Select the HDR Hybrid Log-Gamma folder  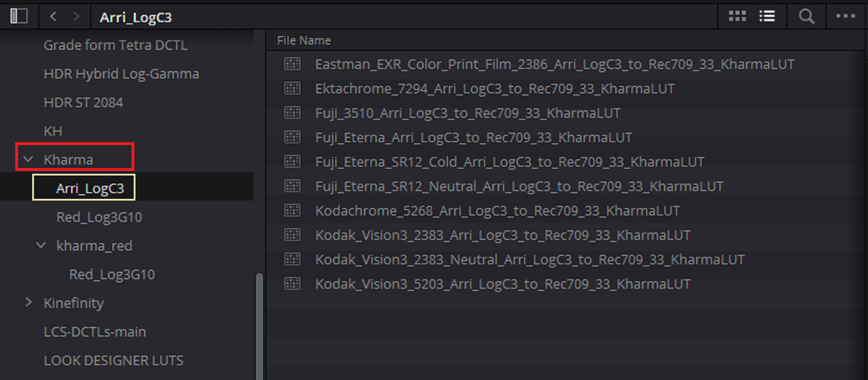pyautogui.click(x=121, y=74)
